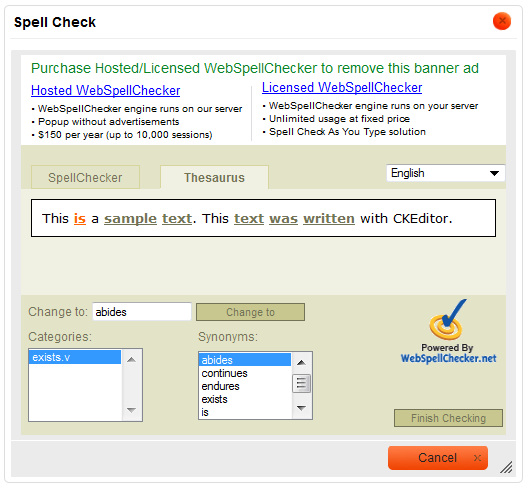
Task: Click the dialog resize grip corner
Action: coord(506,467)
